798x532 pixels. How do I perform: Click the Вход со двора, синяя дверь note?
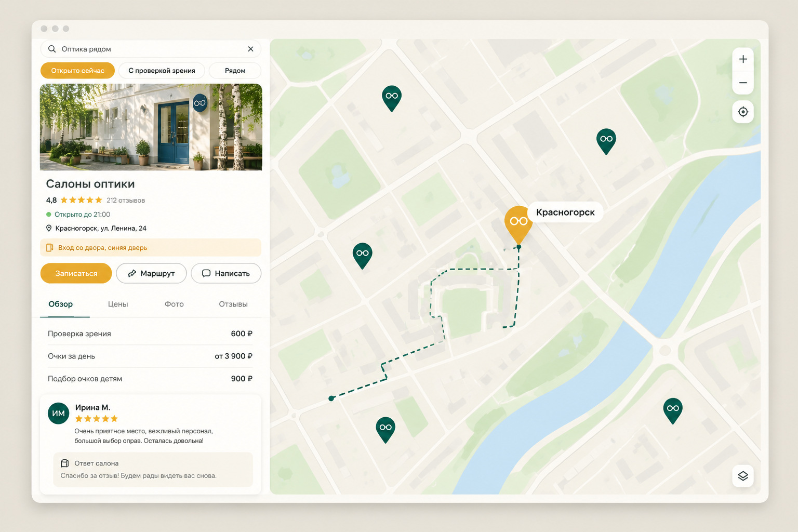tap(151, 248)
